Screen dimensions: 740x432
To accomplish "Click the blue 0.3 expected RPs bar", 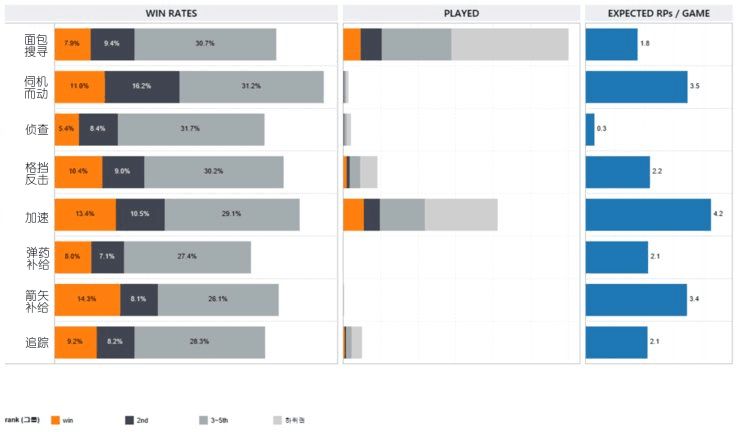I will pyautogui.click(x=590, y=129).
